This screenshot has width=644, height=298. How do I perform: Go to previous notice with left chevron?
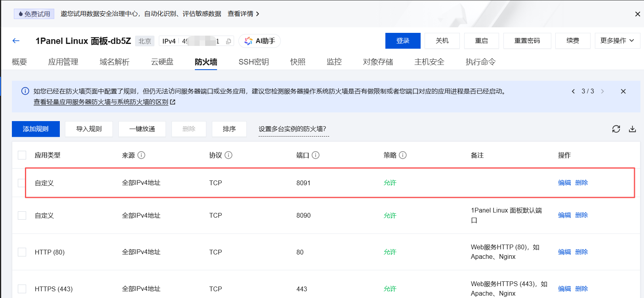[573, 91]
